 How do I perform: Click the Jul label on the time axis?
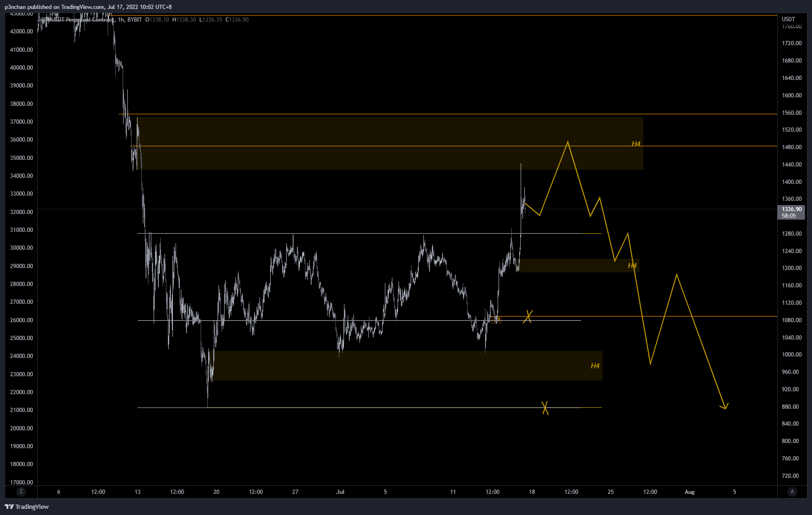click(340, 492)
